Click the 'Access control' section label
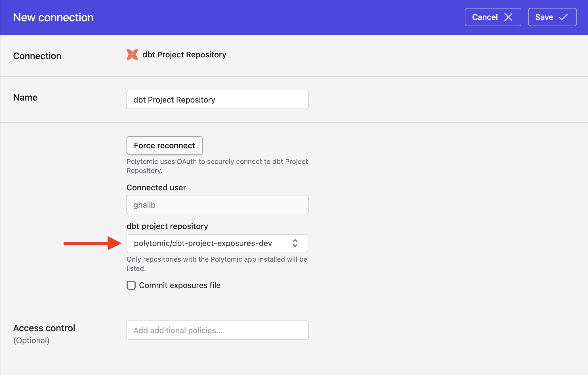This screenshot has width=588, height=375. click(x=44, y=328)
